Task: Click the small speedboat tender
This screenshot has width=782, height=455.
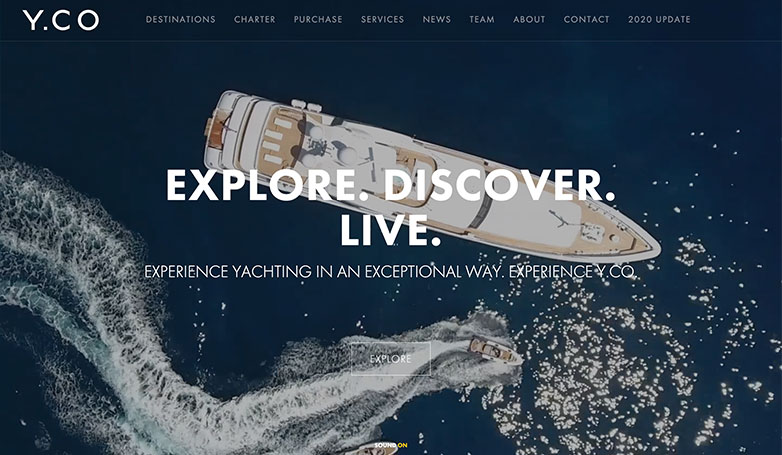Action: tap(495, 350)
